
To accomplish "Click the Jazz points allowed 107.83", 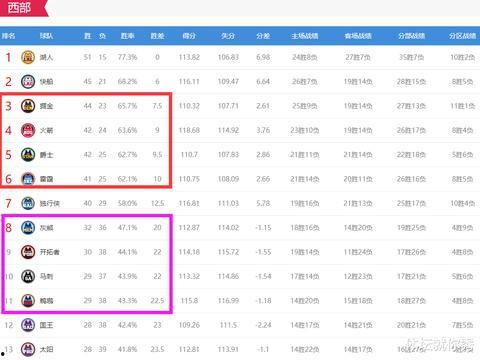I will [x=228, y=155].
